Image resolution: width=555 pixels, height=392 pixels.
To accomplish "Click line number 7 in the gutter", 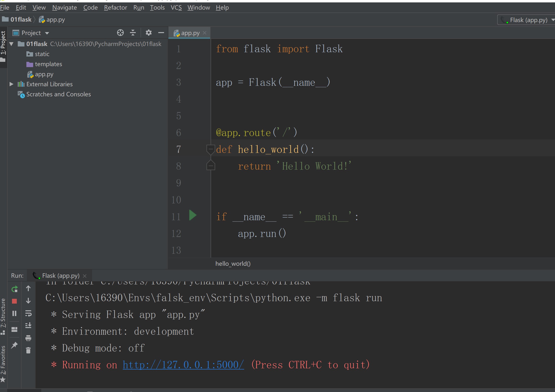I will (179, 149).
